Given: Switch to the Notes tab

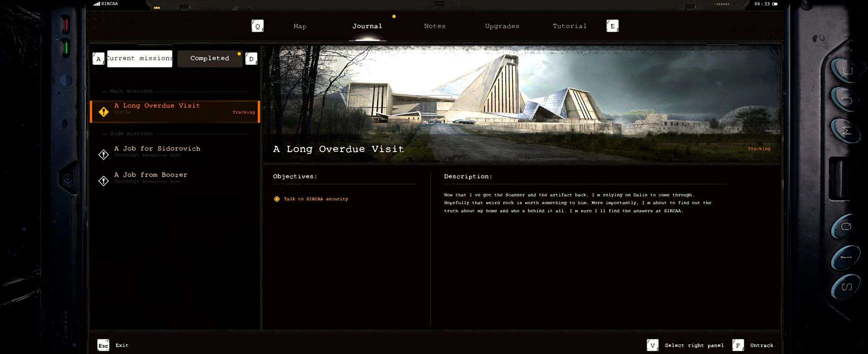Looking at the screenshot, I should click(x=434, y=26).
